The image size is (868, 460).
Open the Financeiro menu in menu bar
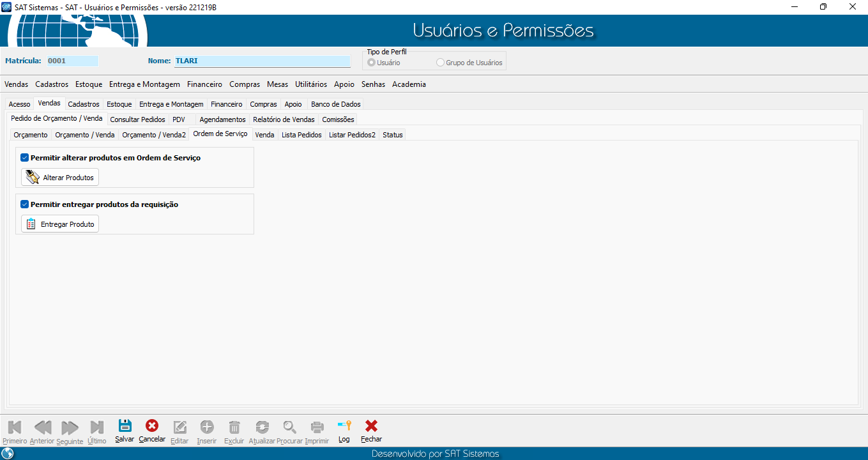pyautogui.click(x=204, y=84)
